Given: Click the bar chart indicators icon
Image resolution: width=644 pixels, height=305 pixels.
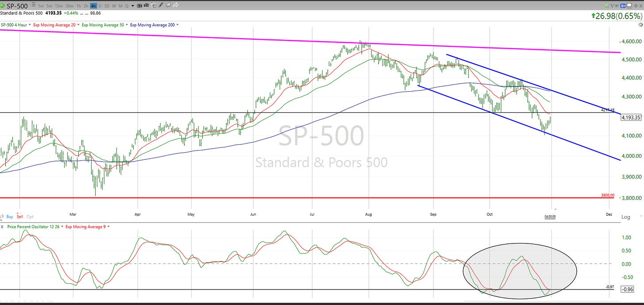Looking at the screenshot, I should [146, 5].
